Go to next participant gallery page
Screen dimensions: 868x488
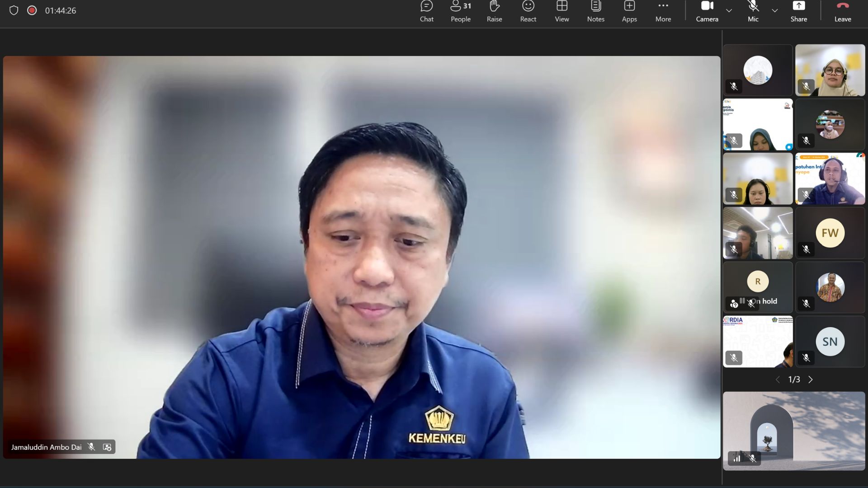tap(811, 380)
